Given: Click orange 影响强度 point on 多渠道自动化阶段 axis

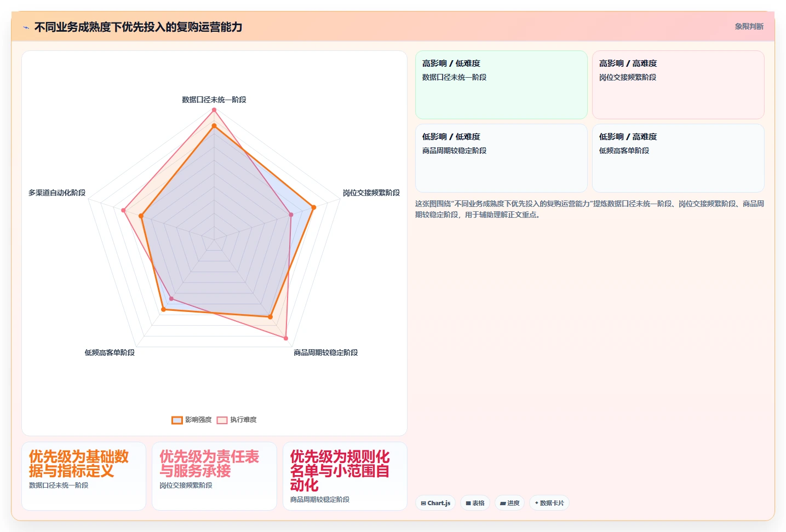Looking at the screenshot, I should point(141,216).
